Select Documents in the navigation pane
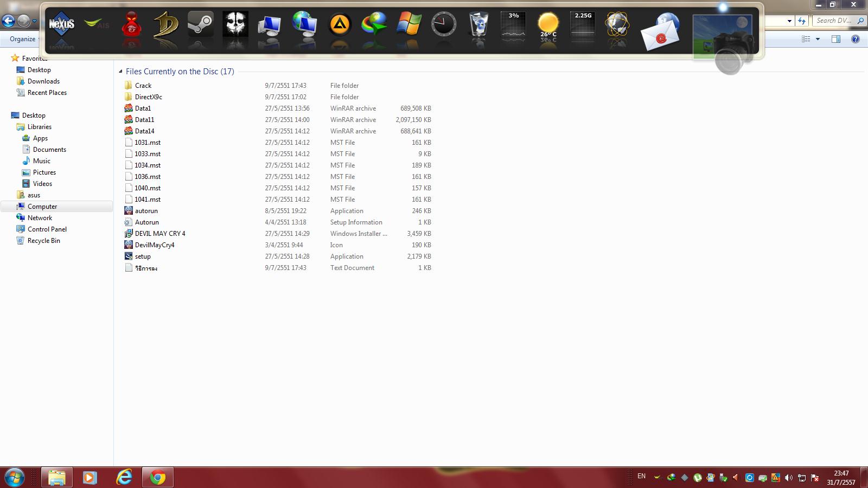The image size is (868, 488). coord(49,150)
